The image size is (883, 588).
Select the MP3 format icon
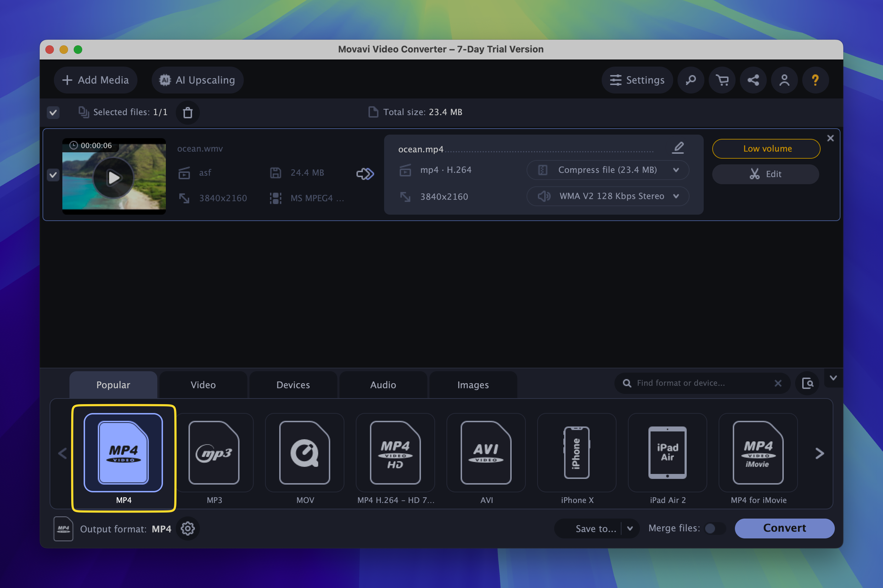pos(214,453)
